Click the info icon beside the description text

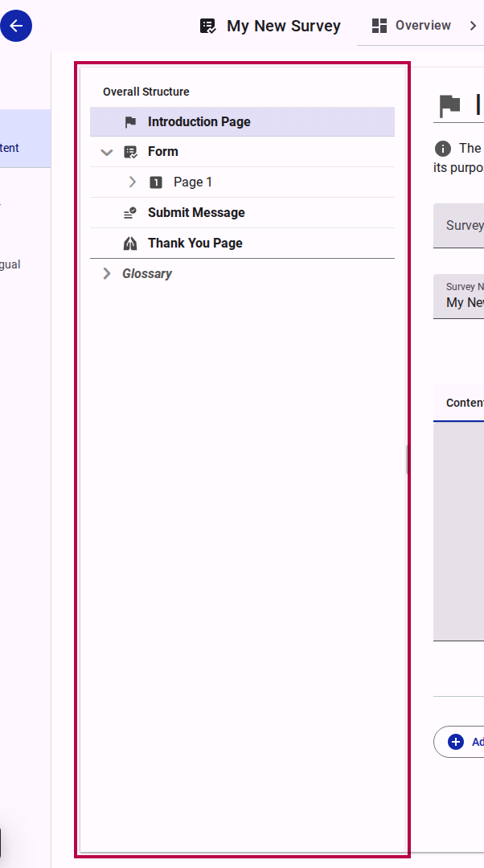tap(442, 149)
